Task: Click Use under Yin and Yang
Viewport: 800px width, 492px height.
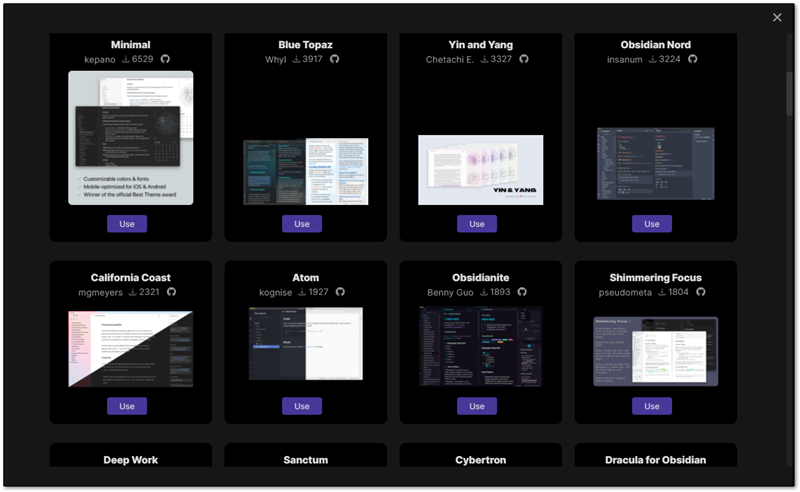Action: click(x=477, y=224)
